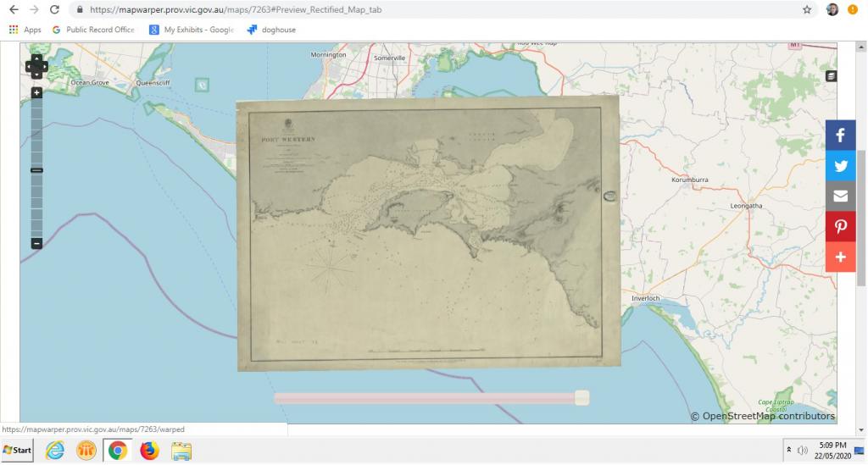The height and width of the screenshot is (465, 868).
Task: Pan the map using the navigation arrows control
Action: (36, 66)
